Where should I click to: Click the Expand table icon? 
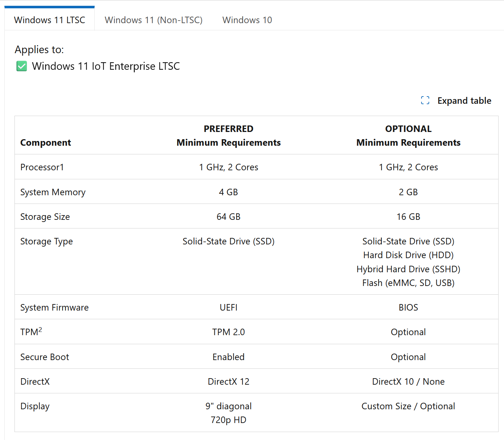425,101
